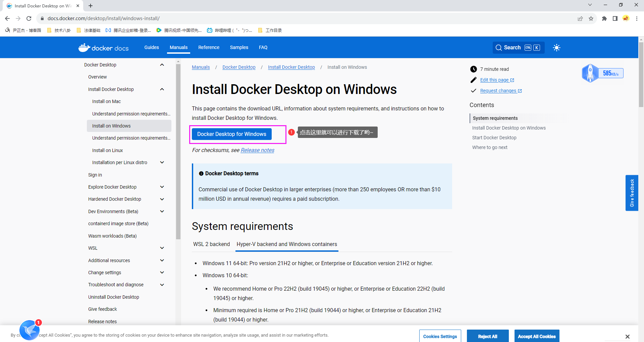Viewport: 644px width, 342px height.
Task: Bookmark this page with the star icon
Action: pyautogui.click(x=591, y=18)
